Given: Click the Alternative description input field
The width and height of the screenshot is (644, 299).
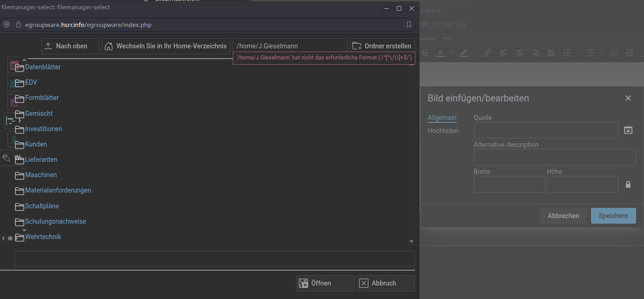Looking at the screenshot, I should coord(554,157).
